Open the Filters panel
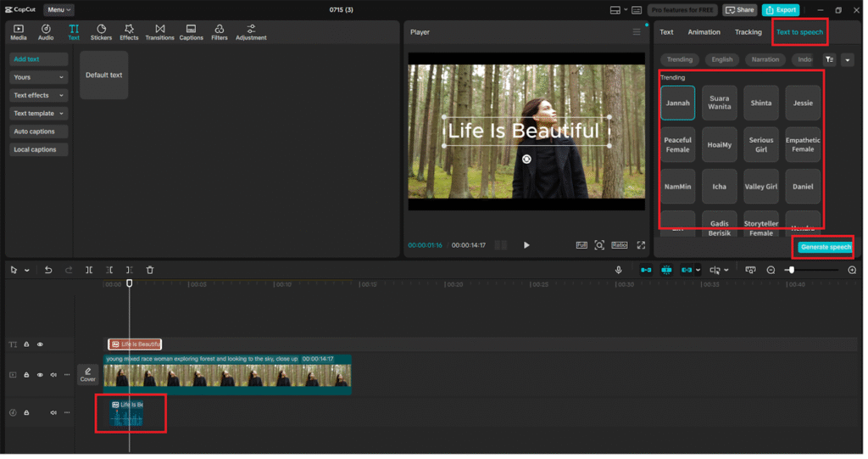The width and height of the screenshot is (868, 459). pyautogui.click(x=219, y=32)
